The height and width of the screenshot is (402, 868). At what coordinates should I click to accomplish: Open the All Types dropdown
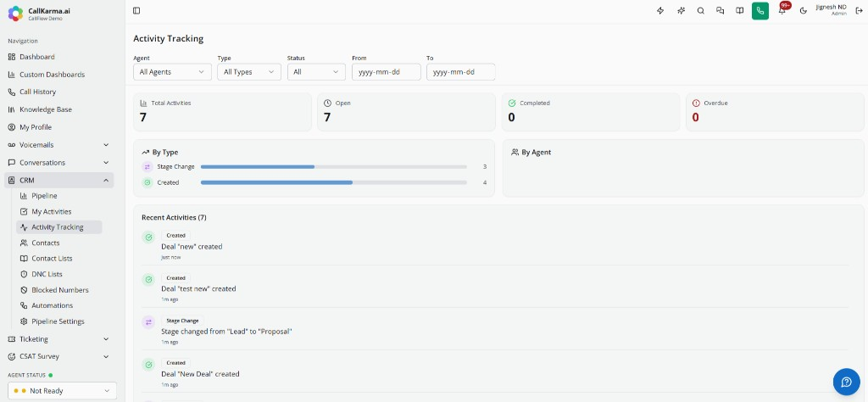coord(249,72)
